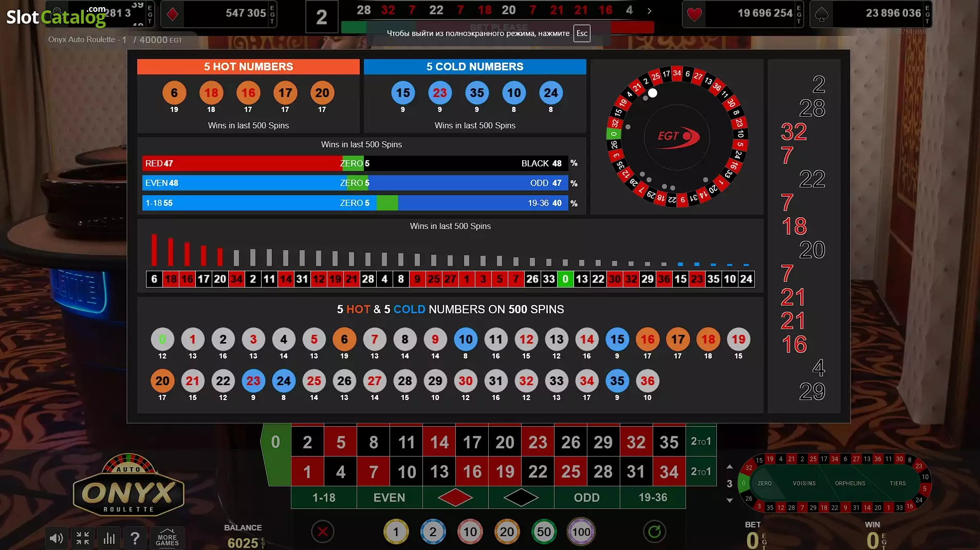
Task: Click number 19 in the 500-spin grid
Action: click(x=738, y=339)
